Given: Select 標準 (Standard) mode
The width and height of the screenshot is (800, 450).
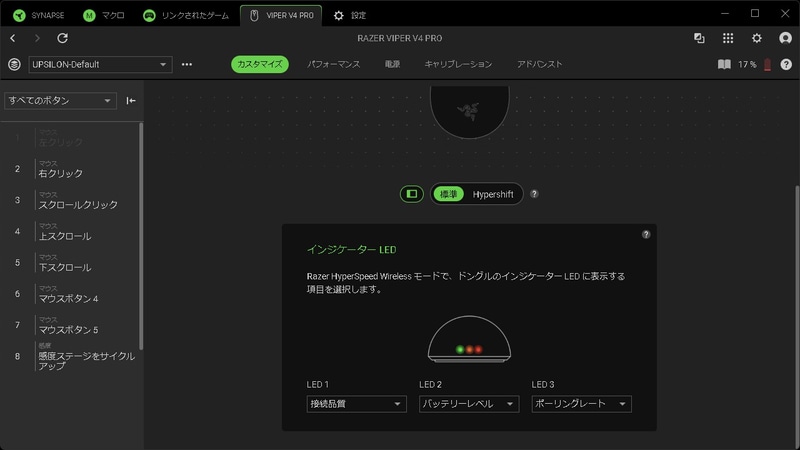Looking at the screenshot, I should [x=448, y=194].
